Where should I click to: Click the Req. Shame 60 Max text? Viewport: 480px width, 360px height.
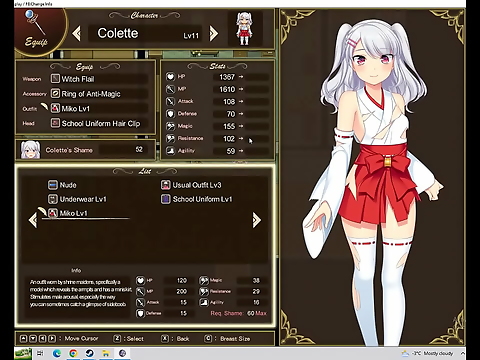(238, 313)
